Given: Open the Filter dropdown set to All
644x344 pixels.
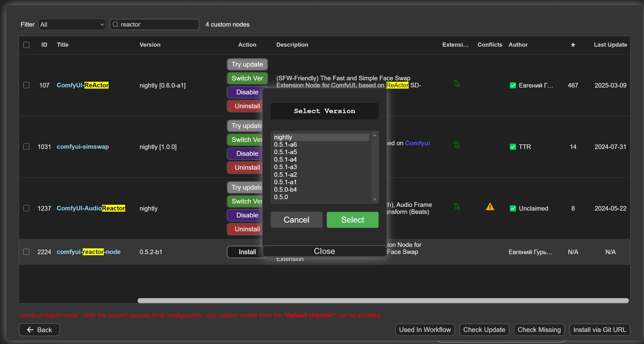Looking at the screenshot, I should click(72, 24).
